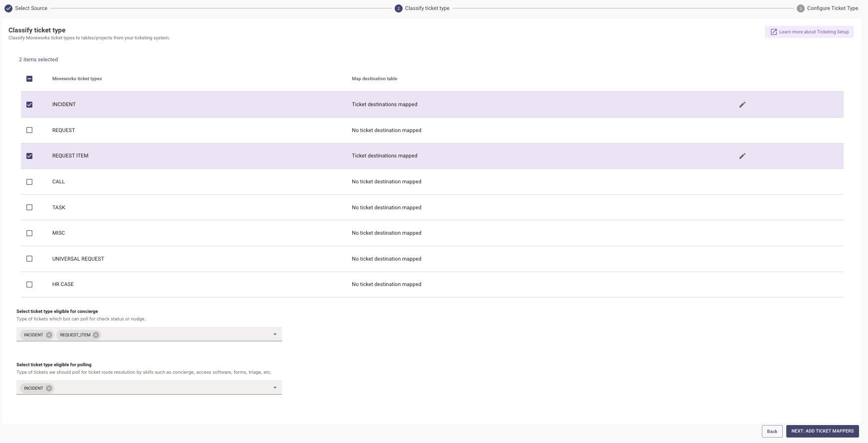Click the step 2 Classify ticket type circle
This screenshot has width=868, height=443.
pyautogui.click(x=398, y=8)
